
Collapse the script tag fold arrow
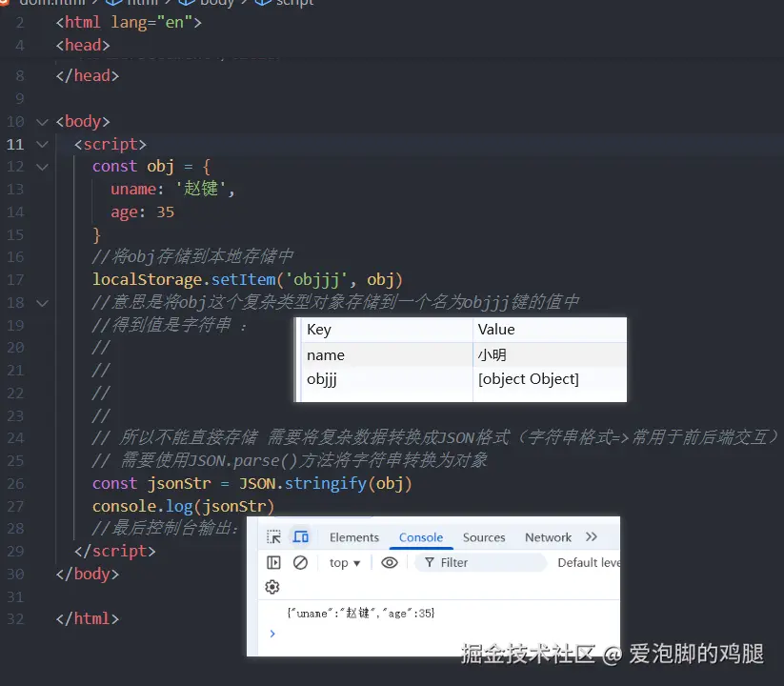(43, 145)
